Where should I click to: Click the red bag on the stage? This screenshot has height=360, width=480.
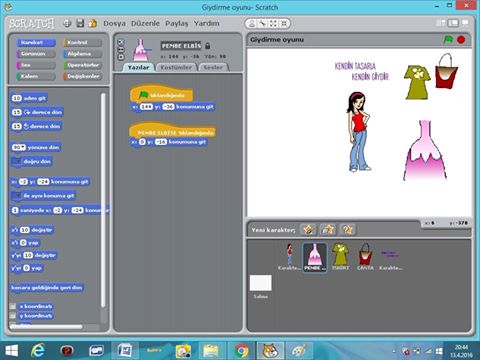[x=447, y=72]
